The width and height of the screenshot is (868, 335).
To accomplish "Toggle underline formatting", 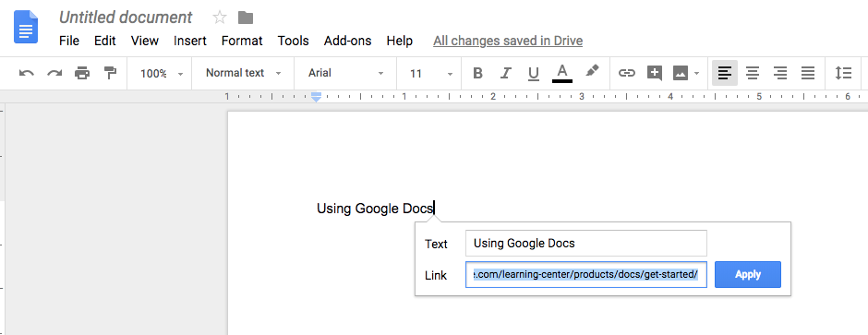I will 533,73.
